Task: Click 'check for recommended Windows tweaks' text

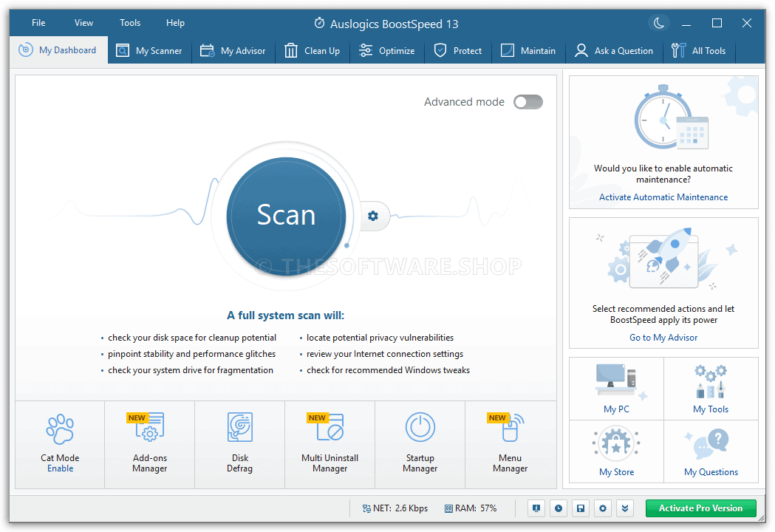Action: (x=388, y=370)
